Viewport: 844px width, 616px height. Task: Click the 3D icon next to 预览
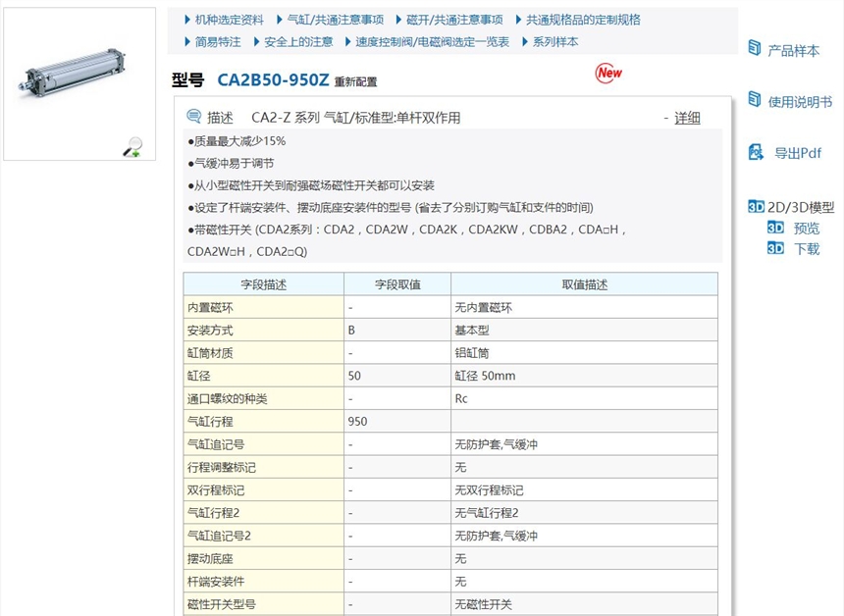774,229
